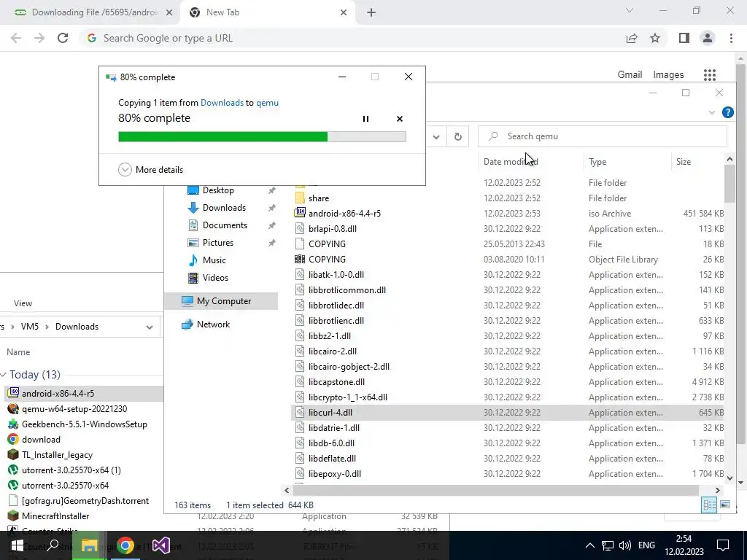747x560 pixels.
Task: Select qemu-w64-setup-20221230 in Downloads
Action: tap(74, 409)
